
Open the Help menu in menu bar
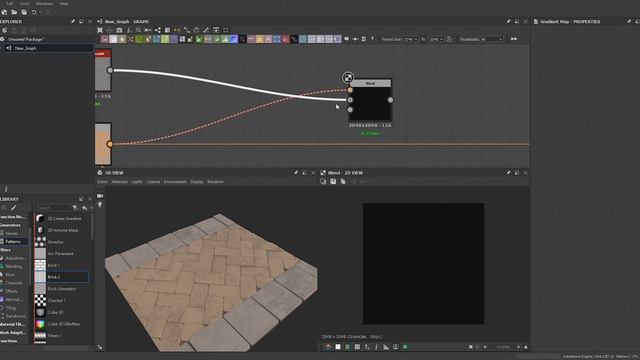64,3
